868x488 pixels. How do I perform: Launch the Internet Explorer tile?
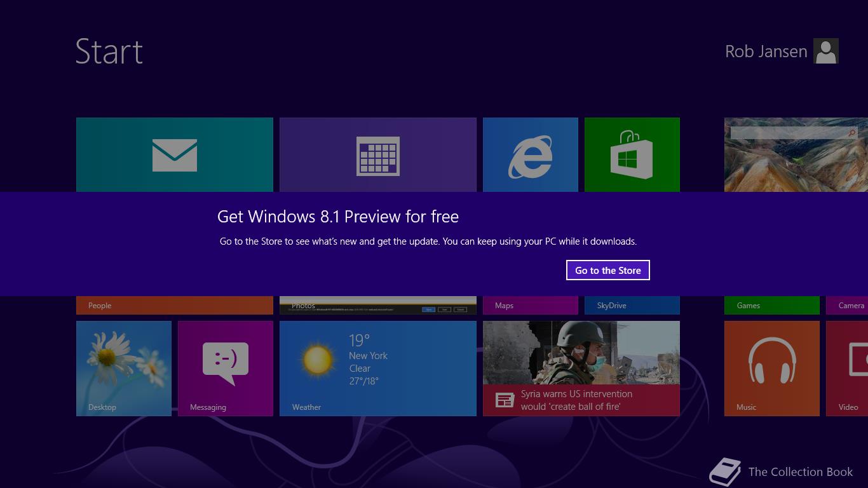[531, 154]
